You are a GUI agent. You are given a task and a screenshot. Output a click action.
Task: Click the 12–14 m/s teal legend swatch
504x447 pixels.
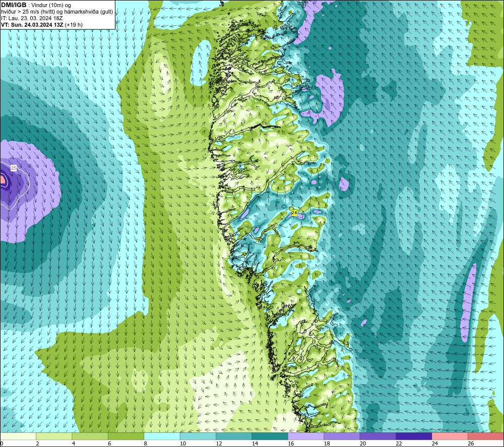pyautogui.click(x=234, y=436)
